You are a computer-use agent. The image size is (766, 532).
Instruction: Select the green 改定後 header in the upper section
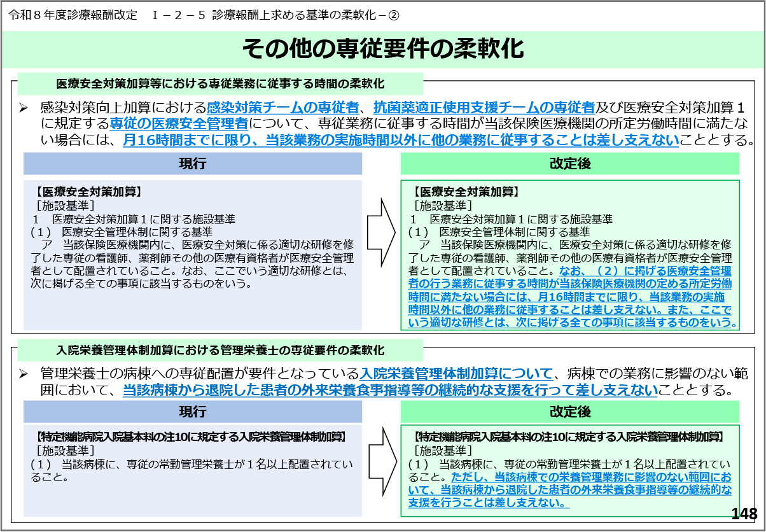[x=570, y=164]
